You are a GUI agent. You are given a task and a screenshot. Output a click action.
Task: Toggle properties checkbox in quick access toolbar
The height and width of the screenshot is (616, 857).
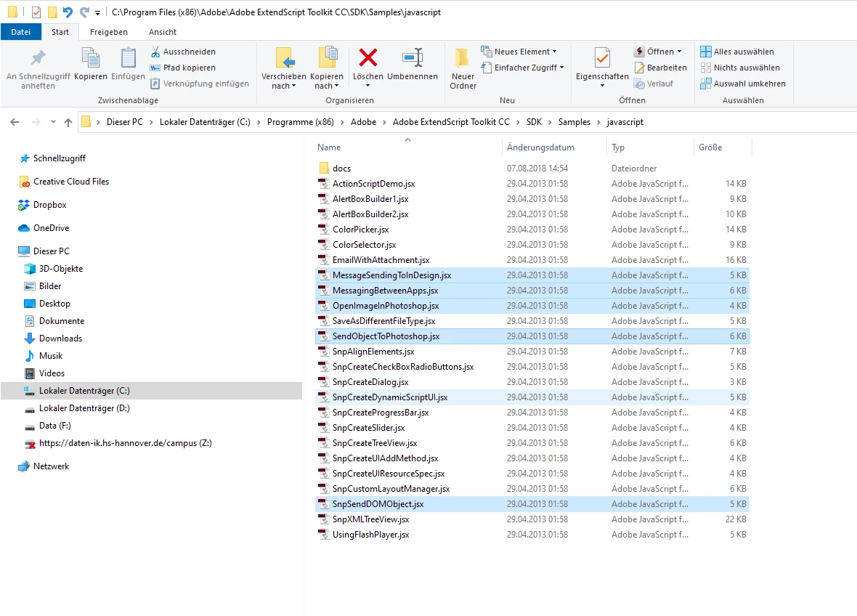(x=36, y=12)
